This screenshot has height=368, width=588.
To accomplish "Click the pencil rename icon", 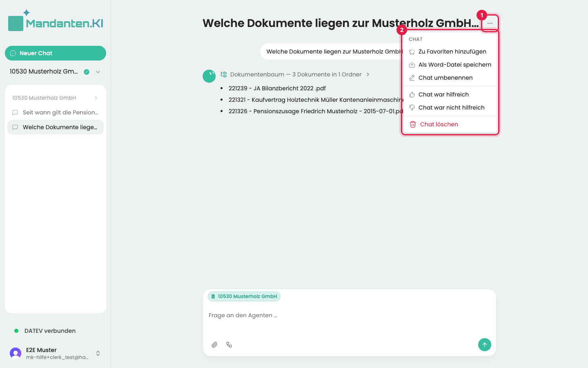I will click(412, 78).
